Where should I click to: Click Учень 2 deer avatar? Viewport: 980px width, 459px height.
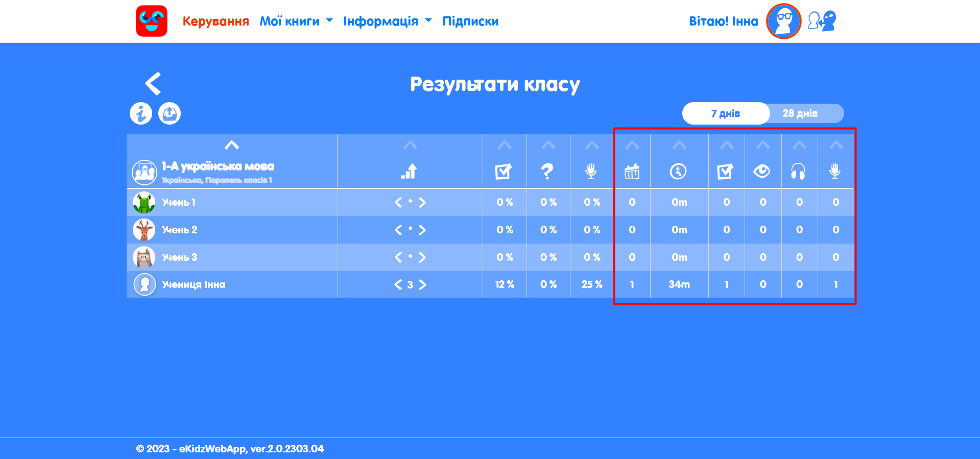(144, 230)
